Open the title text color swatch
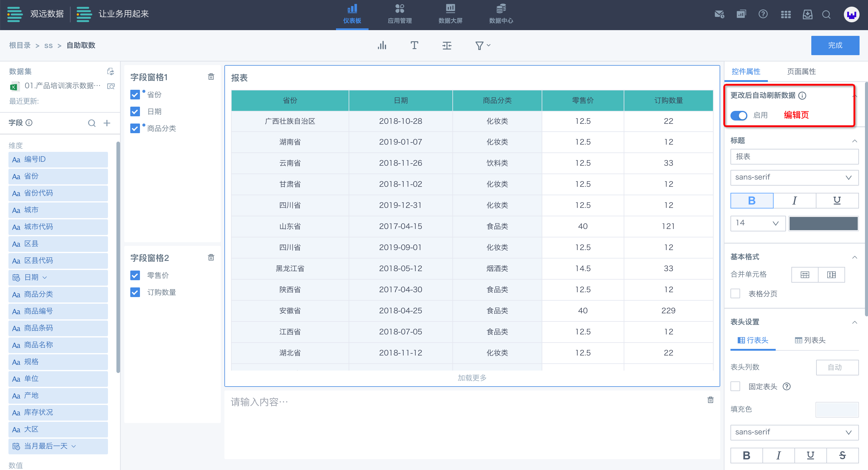The width and height of the screenshot is (868, 470). (x=823, y=223)
